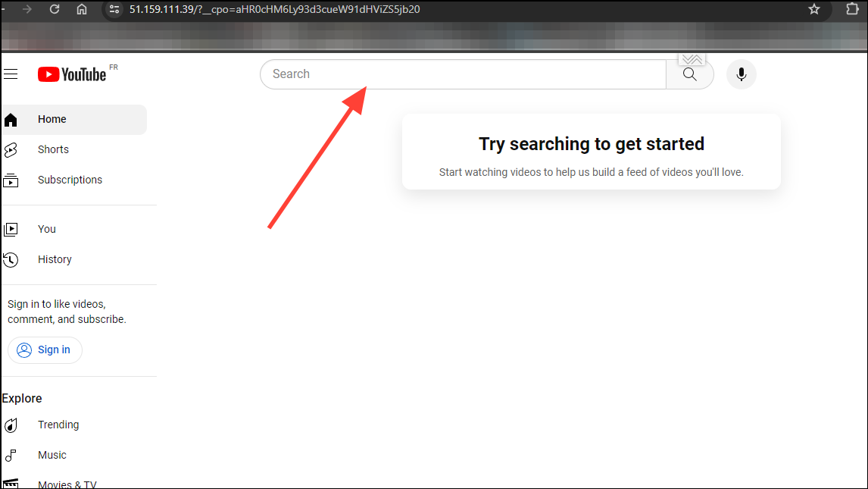Click the magnifying glass search icon
This screenshot has width=868, height=489.
pyautogui.click(x=688, y=74)
